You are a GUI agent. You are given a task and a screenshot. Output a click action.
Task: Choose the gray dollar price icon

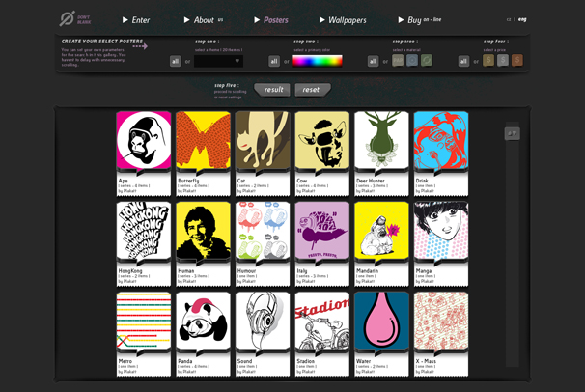point(502,61)
